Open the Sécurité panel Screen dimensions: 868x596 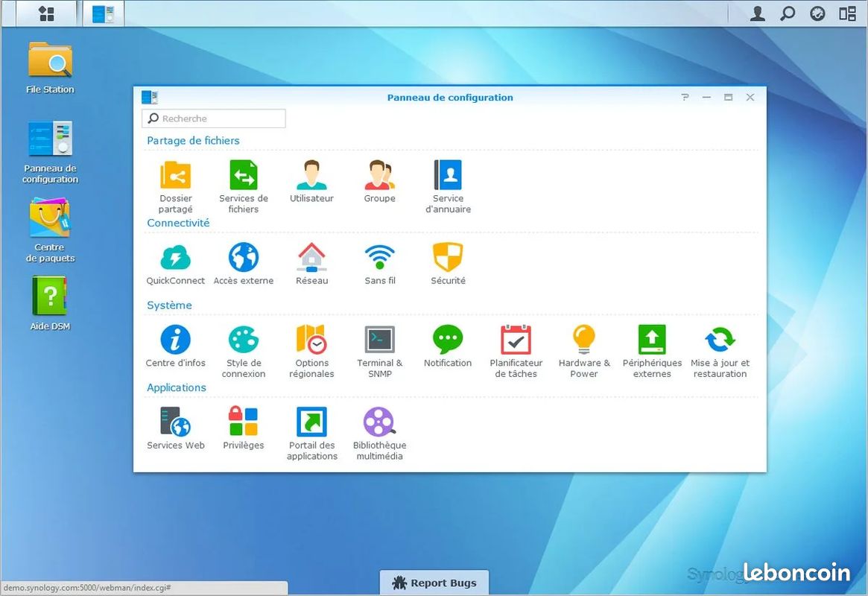click(x=448, y=259)
